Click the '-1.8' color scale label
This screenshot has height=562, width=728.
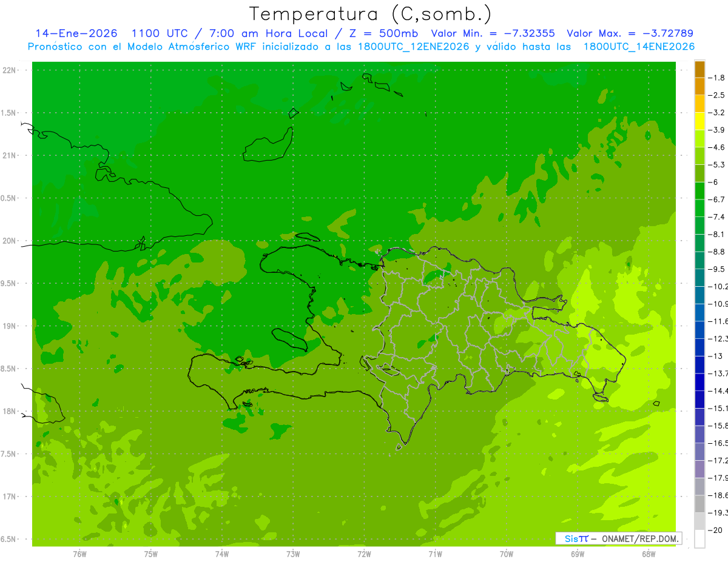coord(716,78)
